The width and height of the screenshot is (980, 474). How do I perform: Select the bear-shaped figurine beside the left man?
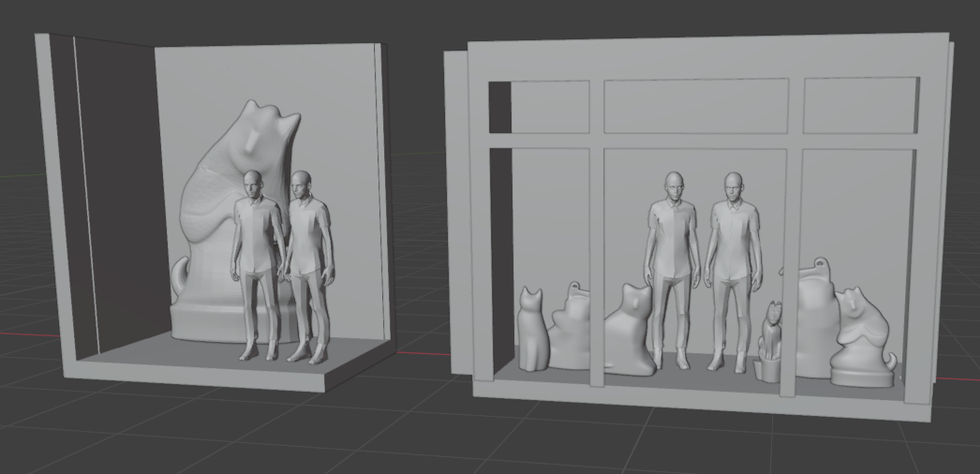630,331
